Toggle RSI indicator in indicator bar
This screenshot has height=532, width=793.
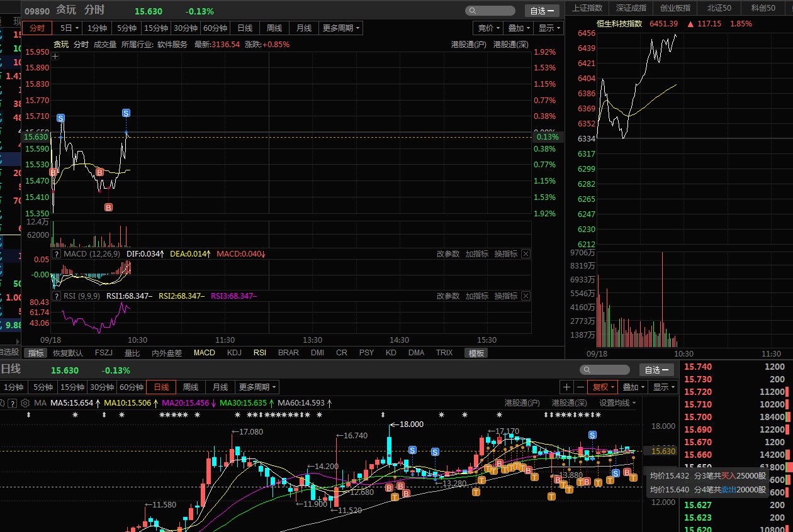pos(260,353)
